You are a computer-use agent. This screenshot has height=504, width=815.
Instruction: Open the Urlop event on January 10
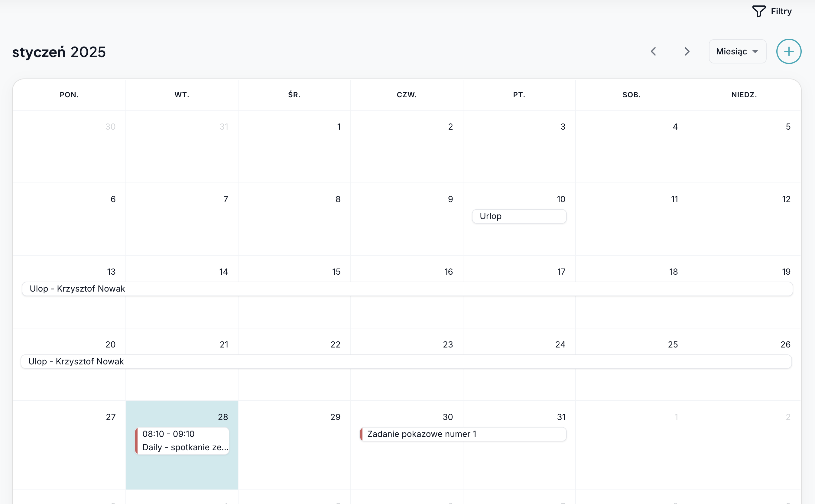click(x=519, y=216)
